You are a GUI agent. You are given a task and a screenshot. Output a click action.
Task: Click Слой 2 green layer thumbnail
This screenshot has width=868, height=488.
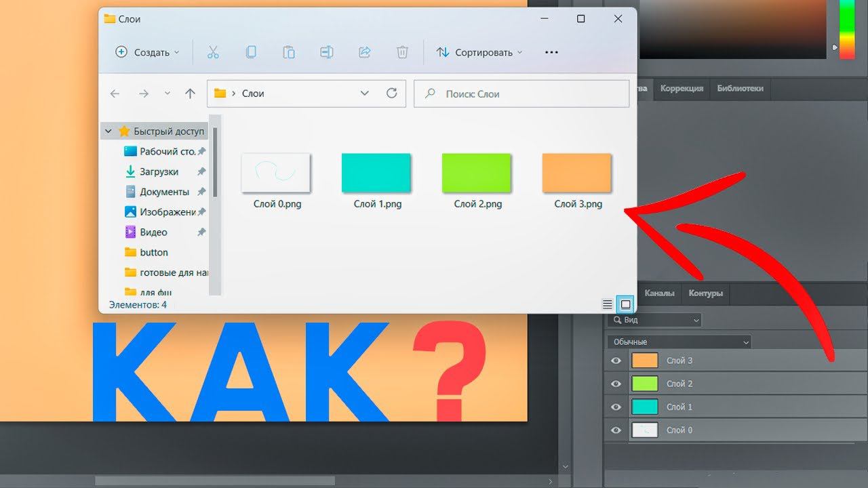point(645,384)
